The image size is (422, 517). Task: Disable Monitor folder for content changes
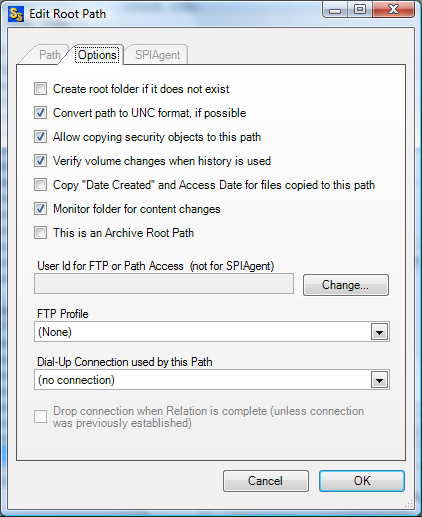(40, 209)
